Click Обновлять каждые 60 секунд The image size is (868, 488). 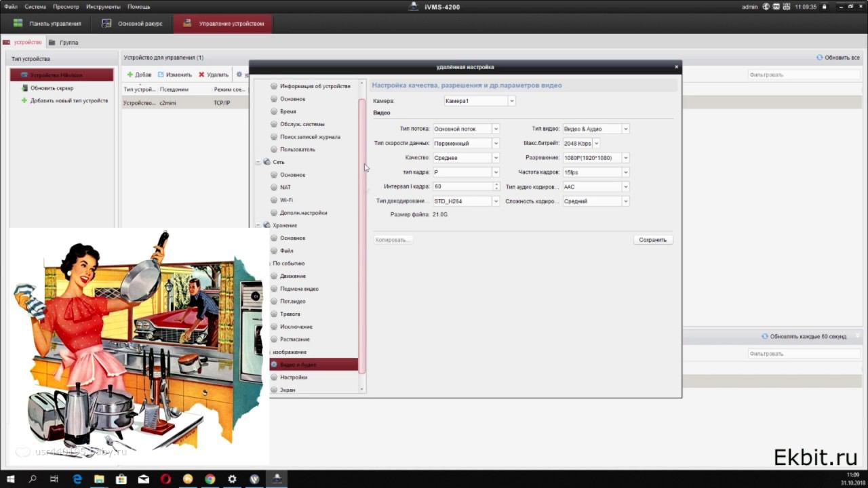804,336
